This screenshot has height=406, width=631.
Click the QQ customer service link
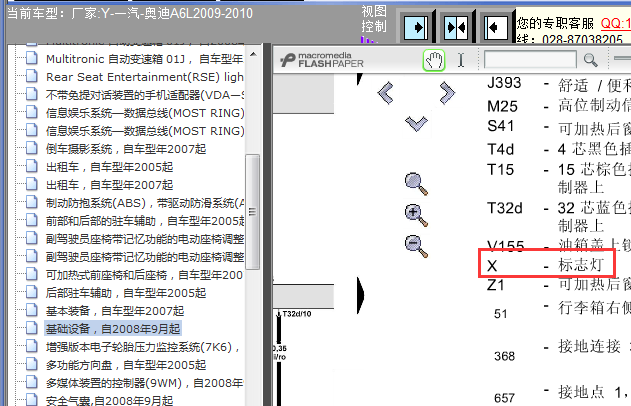[x=616, y=23]
